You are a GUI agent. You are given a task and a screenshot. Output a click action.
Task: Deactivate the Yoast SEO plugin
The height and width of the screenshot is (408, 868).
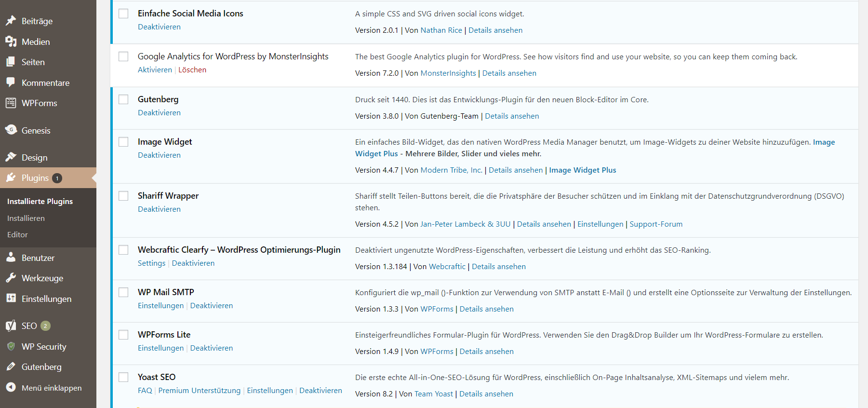coord(320,391)
